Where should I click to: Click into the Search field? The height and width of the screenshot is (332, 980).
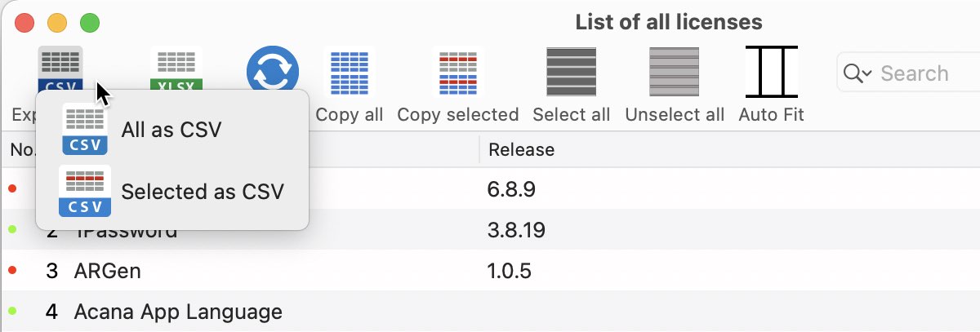point(915,73)
